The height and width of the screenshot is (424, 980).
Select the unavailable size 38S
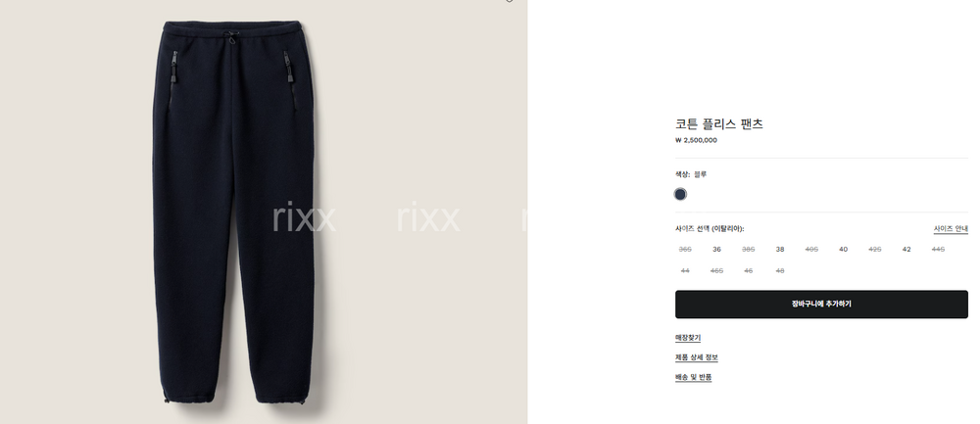pos(748,249)
